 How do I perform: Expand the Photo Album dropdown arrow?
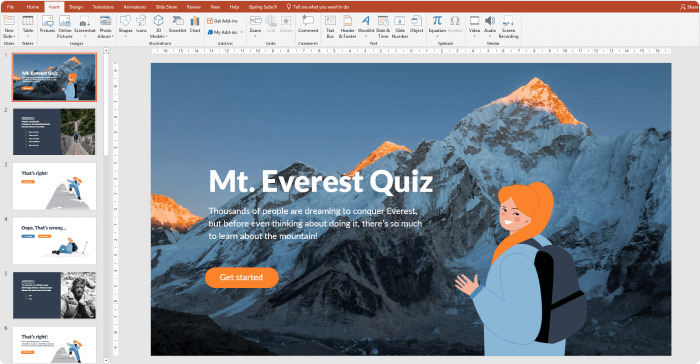tap(112, 36)
